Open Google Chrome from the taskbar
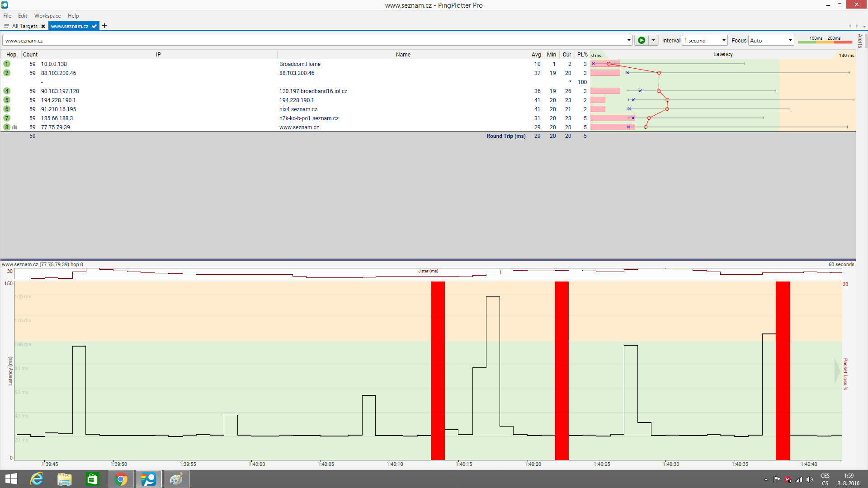This screenshot has width=868, height=488. pos(121,479)
